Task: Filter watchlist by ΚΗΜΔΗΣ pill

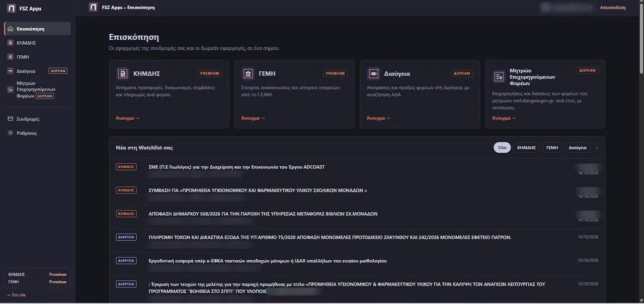Action: coord(526,147)
